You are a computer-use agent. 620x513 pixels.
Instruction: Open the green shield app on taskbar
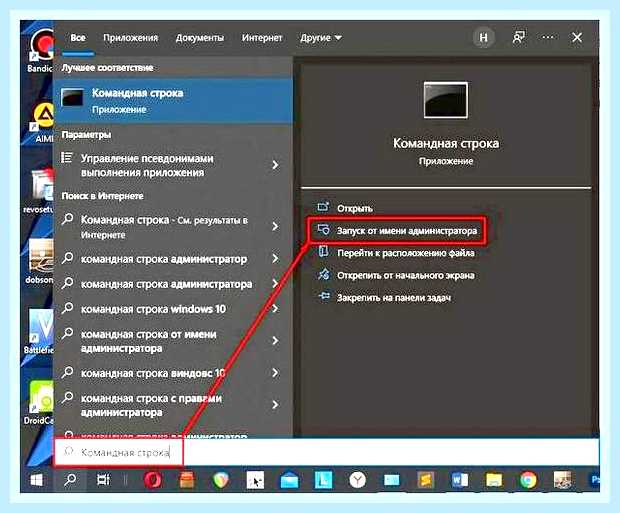coord(221,481)
